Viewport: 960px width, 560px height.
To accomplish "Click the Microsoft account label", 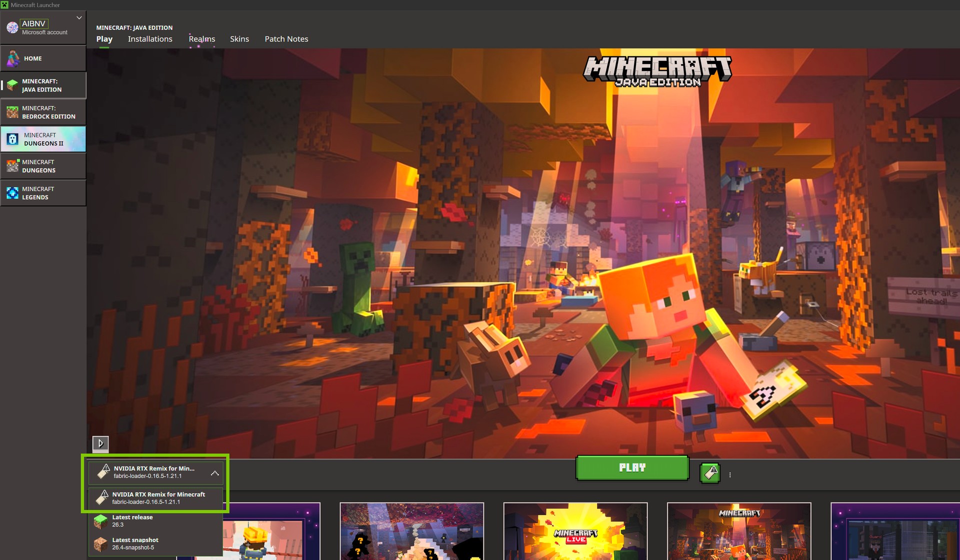I will [x=44, y=32].
